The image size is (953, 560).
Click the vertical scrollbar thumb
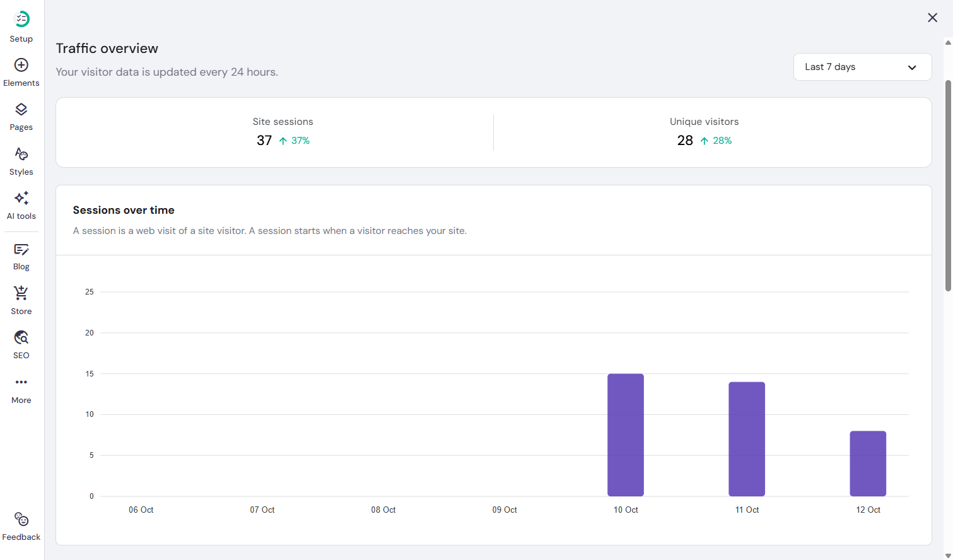tap(948, 185)
